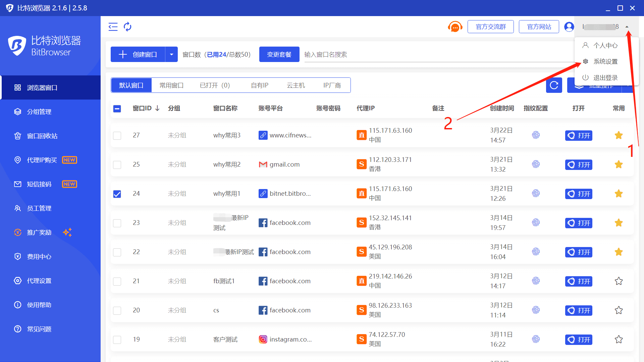Click the Facebook icon in row 23
This screenshot has width=644, height=362.
263,223
